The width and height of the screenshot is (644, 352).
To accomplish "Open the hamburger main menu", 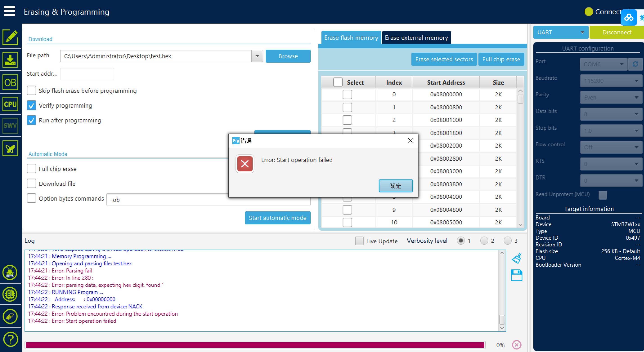I will click(x=9, y=11).
